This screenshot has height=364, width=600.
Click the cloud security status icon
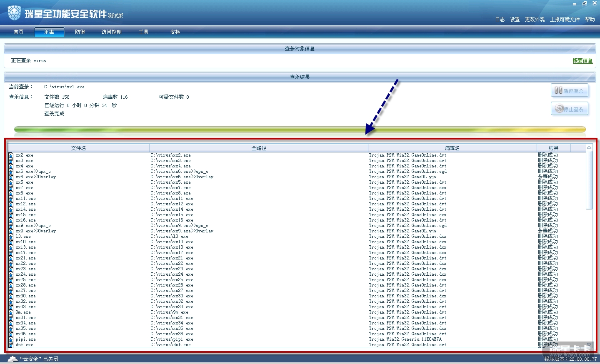click(13, 359)
